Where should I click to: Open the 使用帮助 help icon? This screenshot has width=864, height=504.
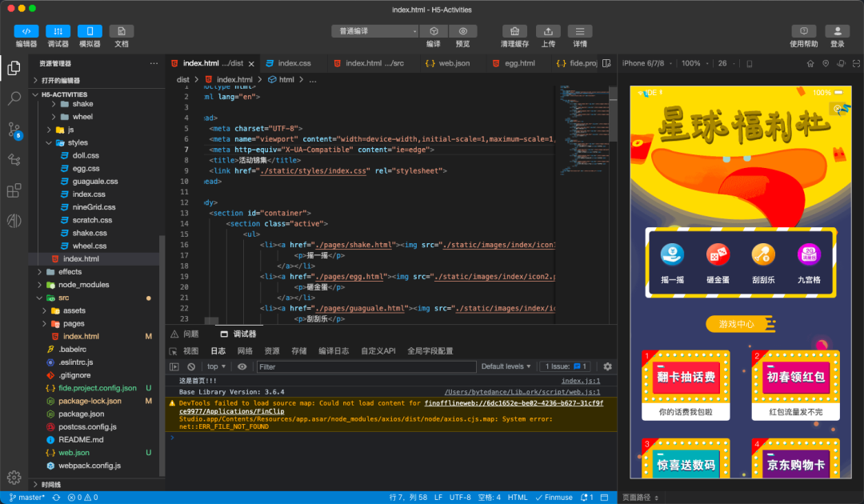[x=804, y=31]
